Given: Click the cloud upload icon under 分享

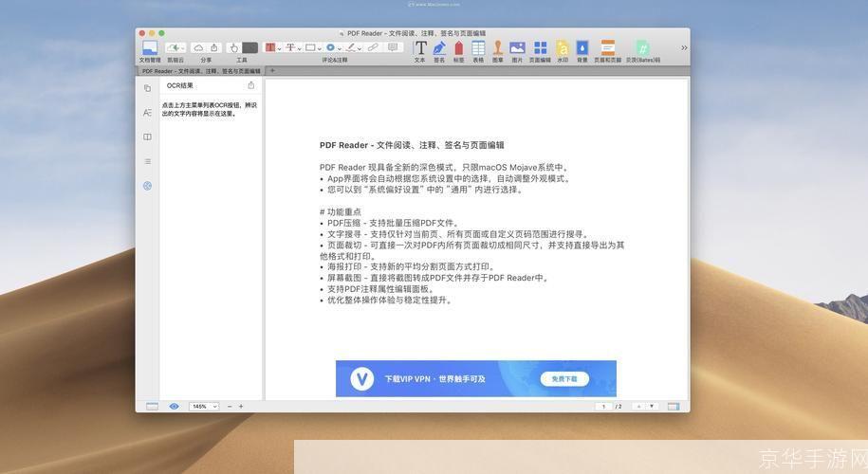Looking at the screenshot, I should point(198,47).
